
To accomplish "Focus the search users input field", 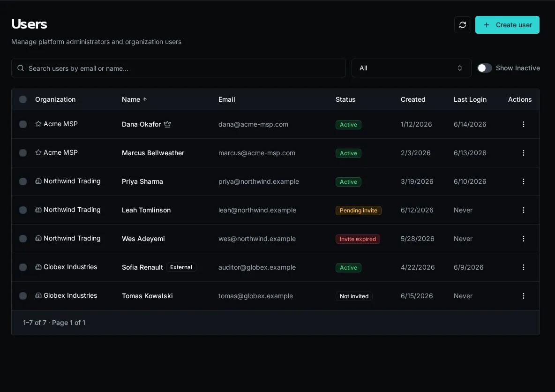I will tap(179, 68).
